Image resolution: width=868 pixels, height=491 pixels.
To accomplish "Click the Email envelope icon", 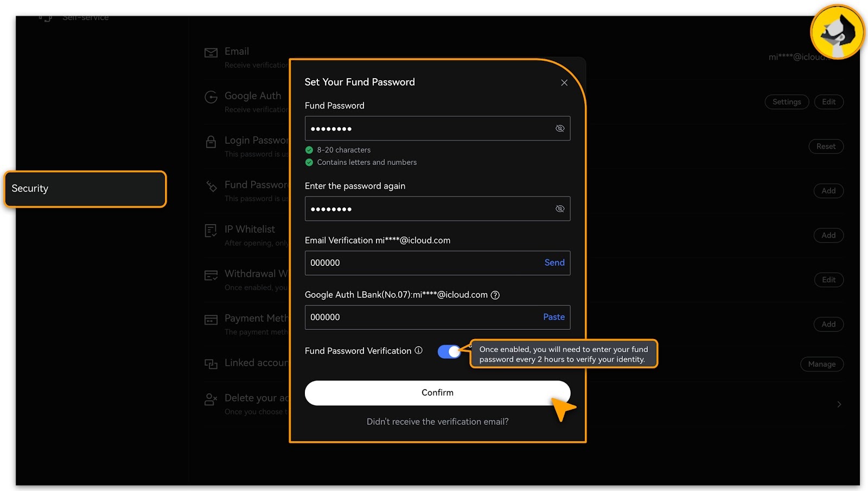I will pyautogui.click(x=210, y=53).
